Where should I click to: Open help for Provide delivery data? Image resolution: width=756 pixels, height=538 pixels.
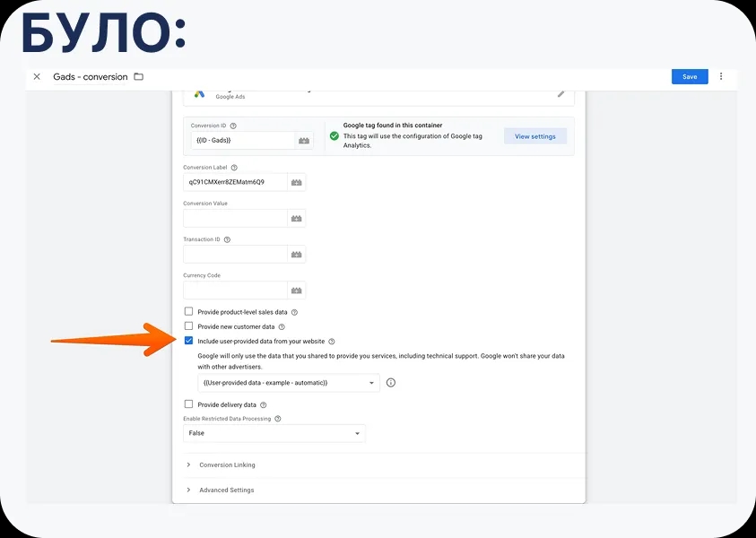(x=264, y=405)
